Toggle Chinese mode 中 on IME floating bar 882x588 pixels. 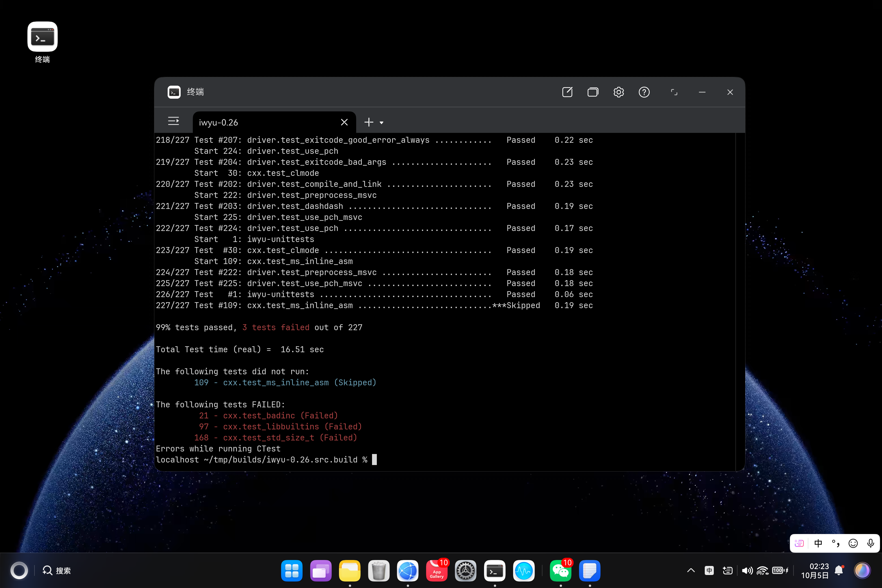(x=818, y=543)
